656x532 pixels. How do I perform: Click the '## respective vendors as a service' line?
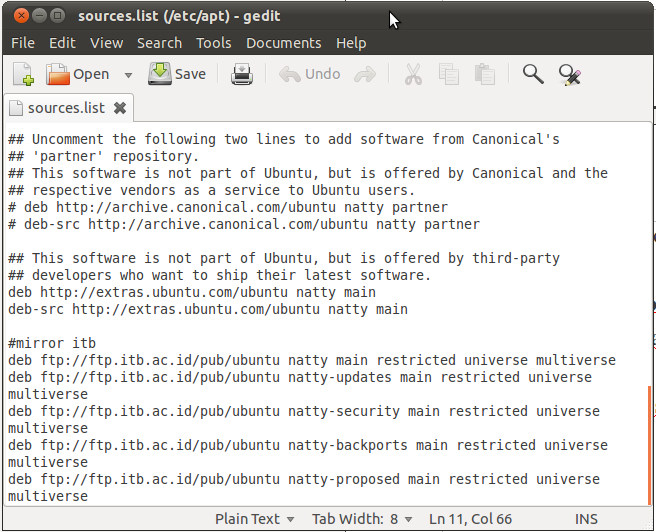(x=211, y=190)
